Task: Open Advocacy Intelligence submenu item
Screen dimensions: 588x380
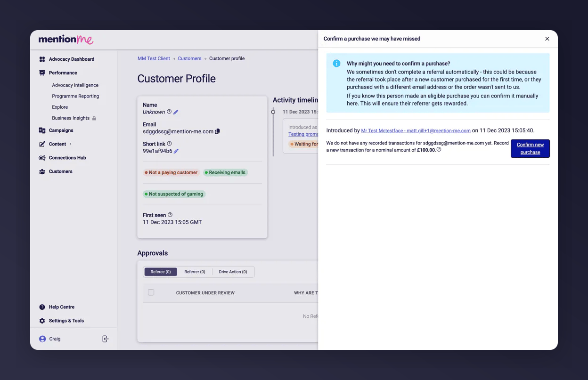Action: tap(75, 85)
